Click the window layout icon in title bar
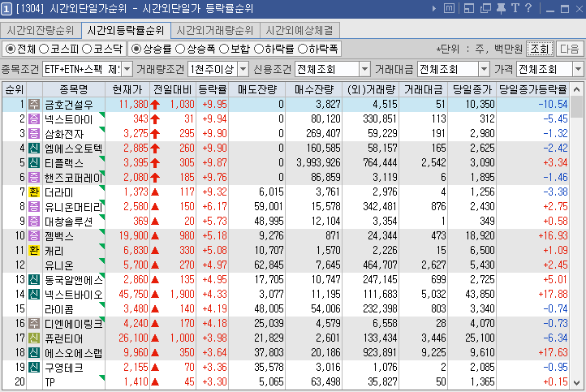Image resolution: width=586 pixels, height=392 pixels. click(x=468, y=8)
